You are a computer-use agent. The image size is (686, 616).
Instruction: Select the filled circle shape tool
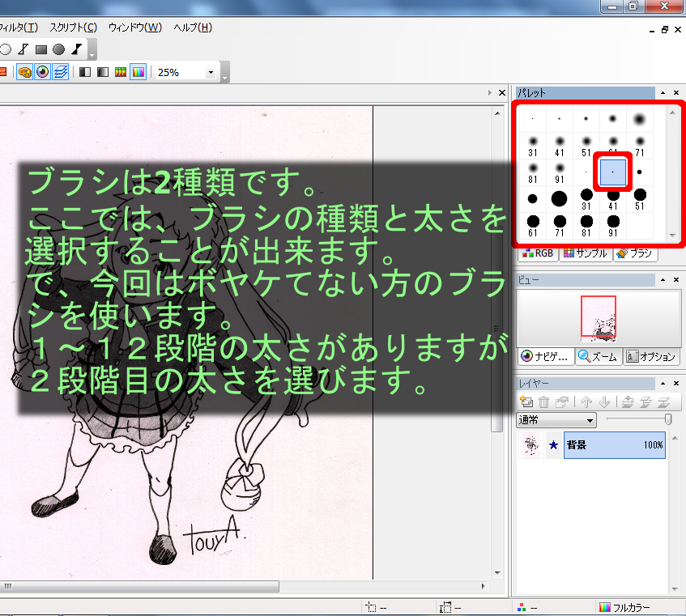click(58, 49)
